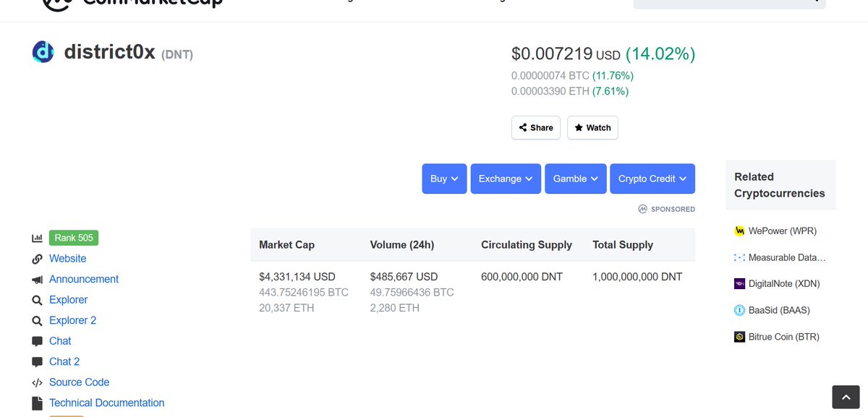Click the Total Supply column header
Image resolution: width=868 pixels, height=417 pixels.
pos(623,245)
